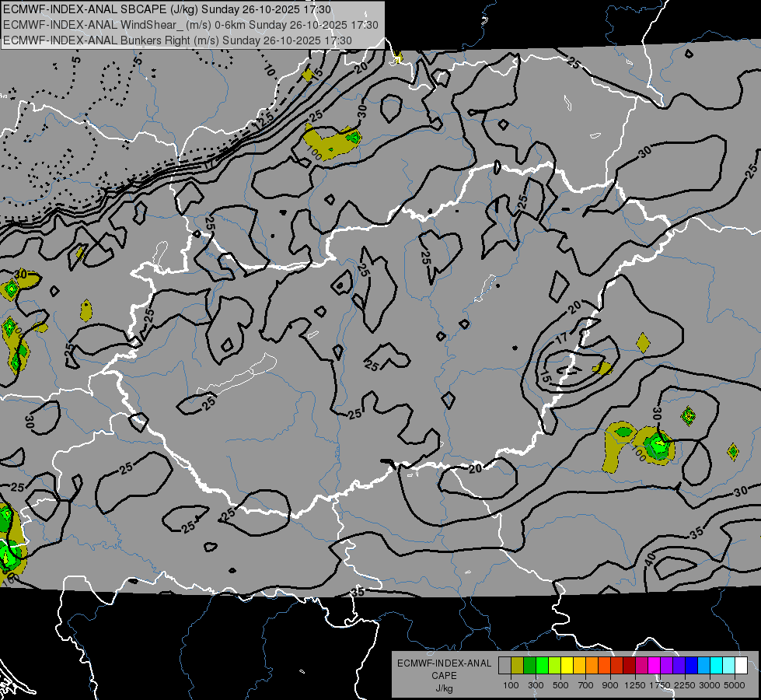The width and height of the screenshot is (761, 700).
Task: Select the pure blue 2250 colorbar swatch
Action: tap(692, 665)
